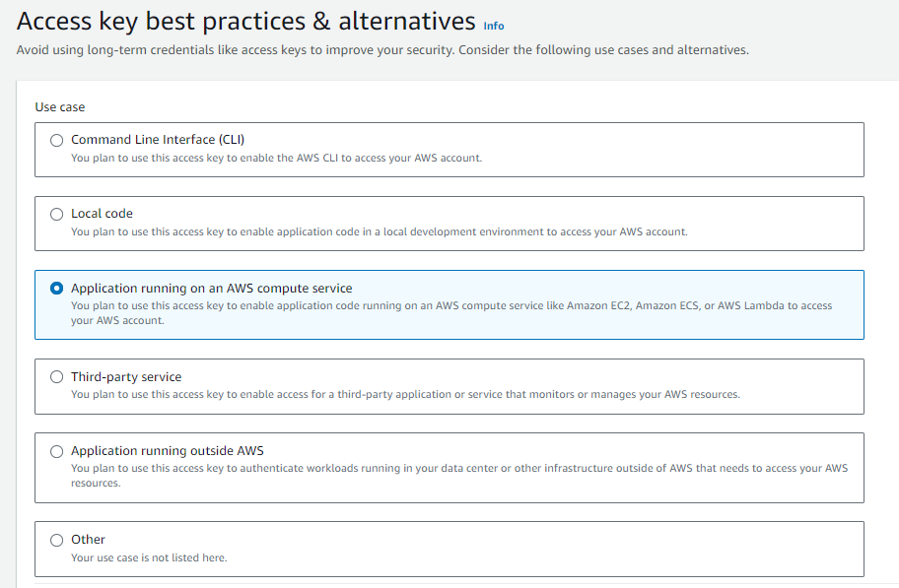The height and width of the screenshot is (588, 899).
Task: Click "Your use case is not listed here" text
Action: [149, 557]
